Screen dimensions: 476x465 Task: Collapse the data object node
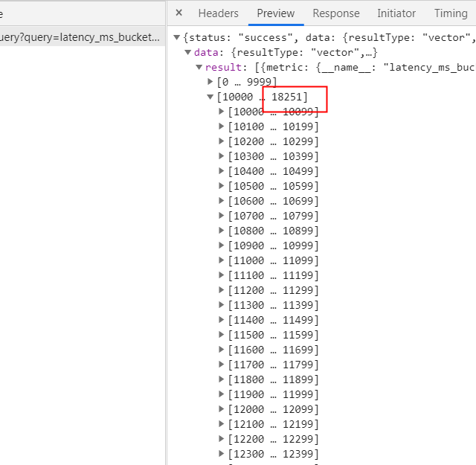(x=188, y=52)
